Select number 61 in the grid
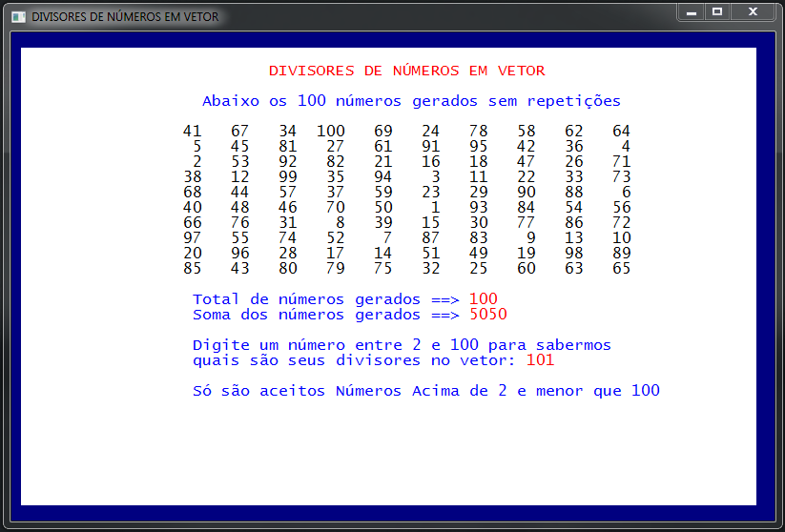 tap(383, 147)
